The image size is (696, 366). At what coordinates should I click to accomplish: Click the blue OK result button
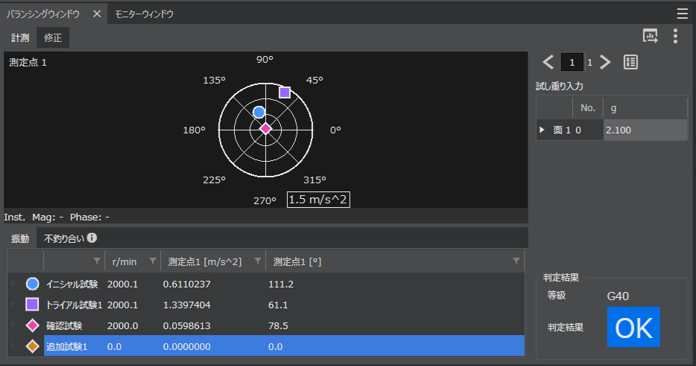(x=633, y=327)
